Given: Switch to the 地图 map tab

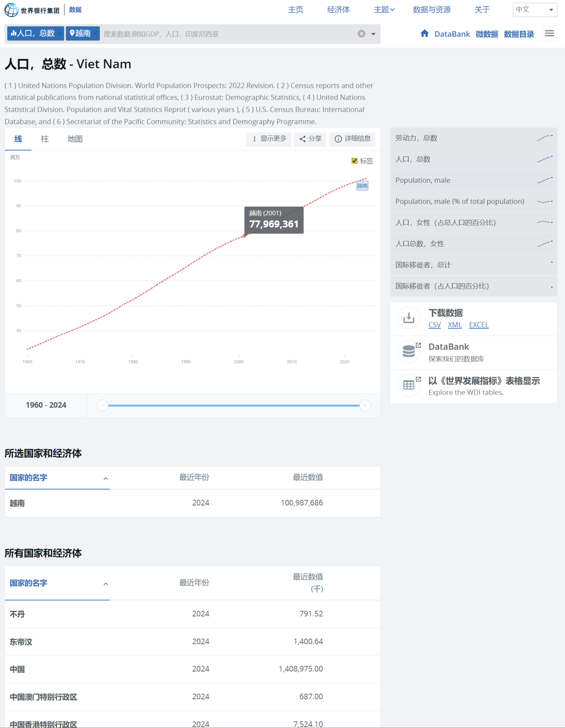Looking at the screenshot, I should pos(75,139).
